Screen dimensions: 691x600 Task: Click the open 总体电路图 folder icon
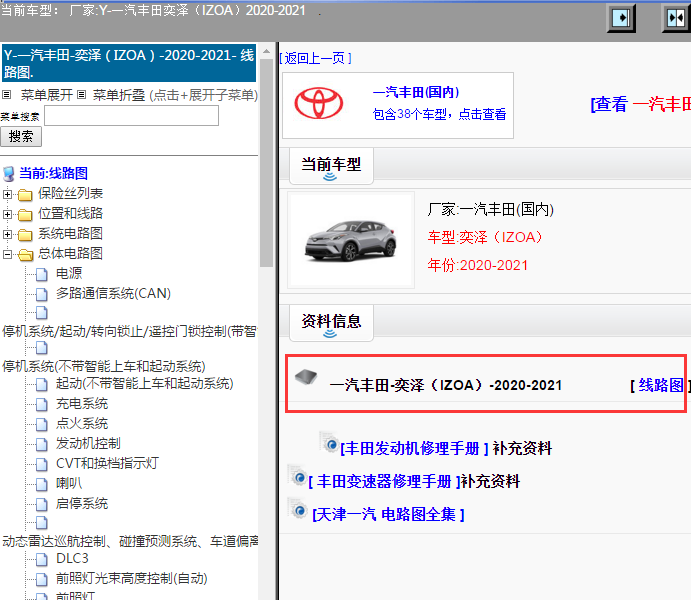[x=25, y=255]
